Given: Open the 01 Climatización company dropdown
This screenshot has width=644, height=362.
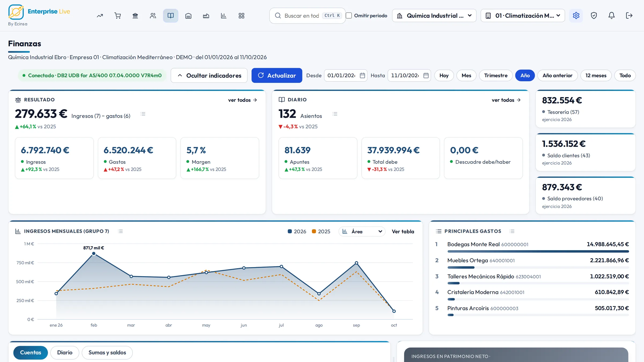Looking at the screenshot, I should (x=523, y=16).
